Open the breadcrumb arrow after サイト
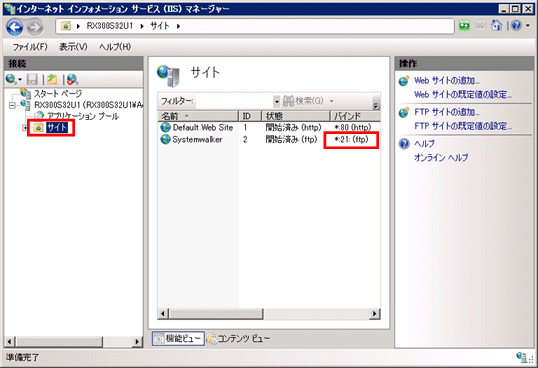 tap(178, 26)
